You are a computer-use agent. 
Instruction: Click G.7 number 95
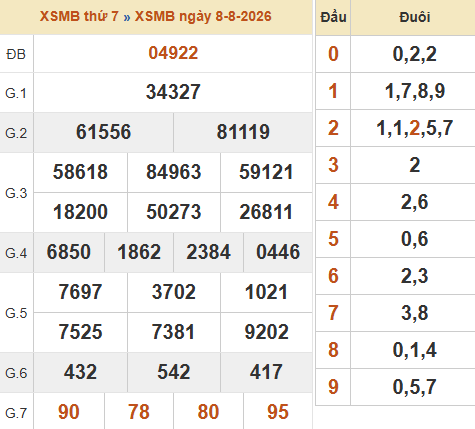point(278,412)
